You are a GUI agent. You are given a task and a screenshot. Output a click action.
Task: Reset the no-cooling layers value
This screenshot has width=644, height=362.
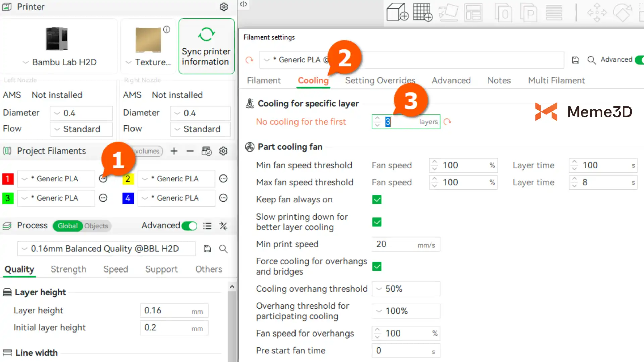coord(447,122)
